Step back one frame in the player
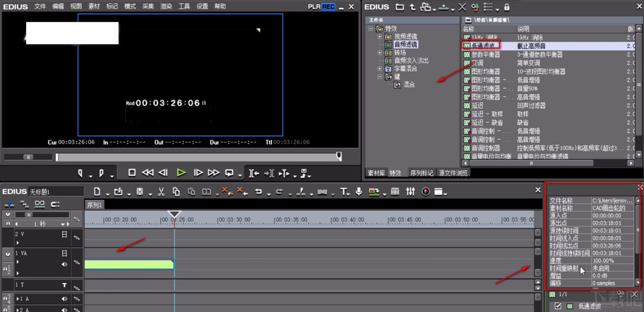Viewport: 644px width, 312px height. tap(163, 172)
